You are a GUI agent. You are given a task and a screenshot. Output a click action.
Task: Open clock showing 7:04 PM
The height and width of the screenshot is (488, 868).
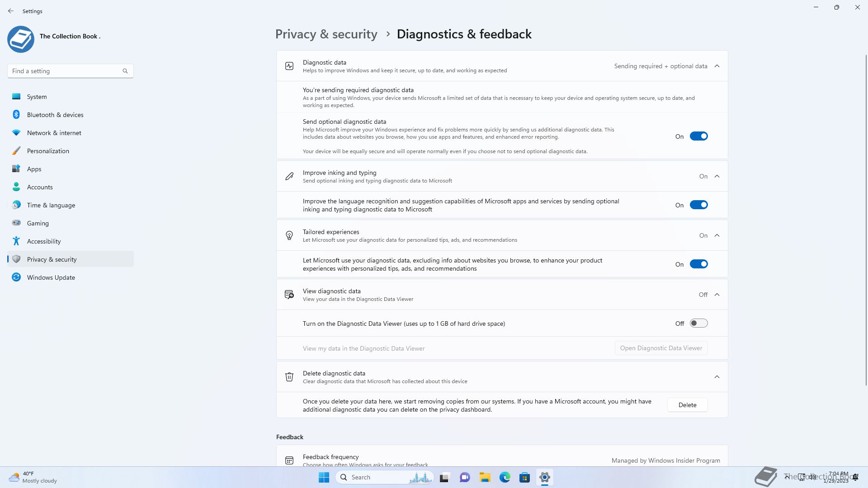836,477
